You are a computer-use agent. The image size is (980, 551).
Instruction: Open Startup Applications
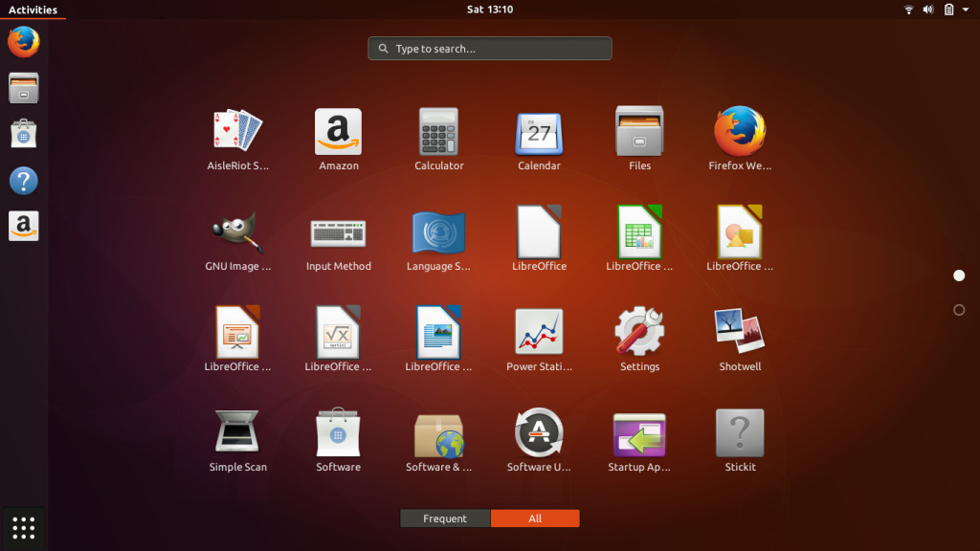tap(639, 433)
